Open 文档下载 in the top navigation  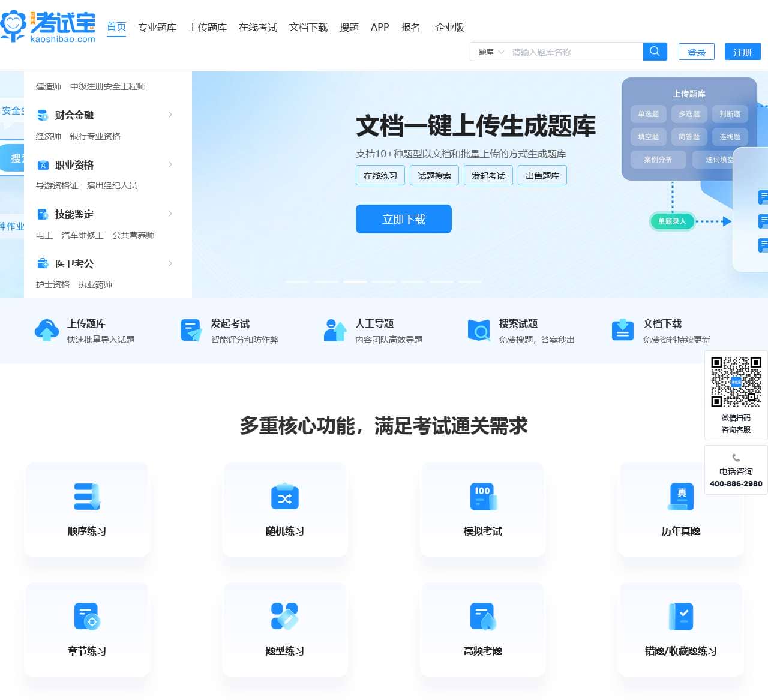pyautogui.click(x=308, y=28)
